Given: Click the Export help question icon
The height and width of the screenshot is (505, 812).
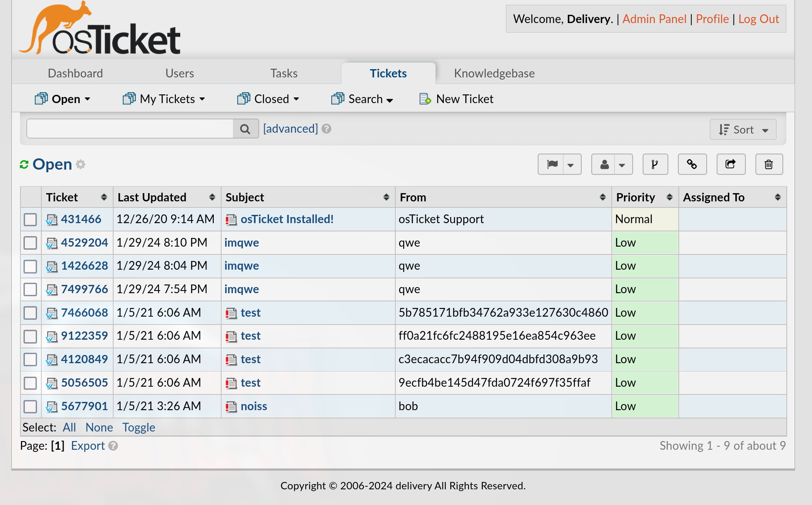Looking at the screenshot, I should 113,446.
